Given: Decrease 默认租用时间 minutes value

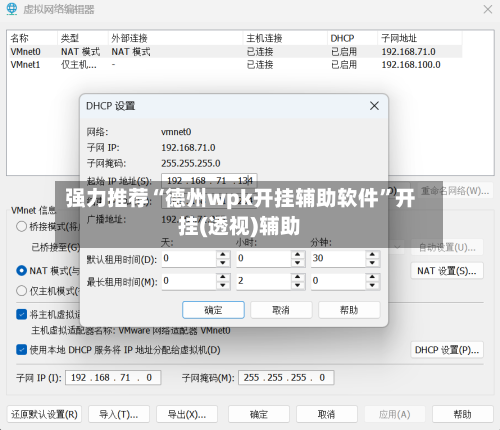Looking at the screenshot, I should click(x=372, y=263).
